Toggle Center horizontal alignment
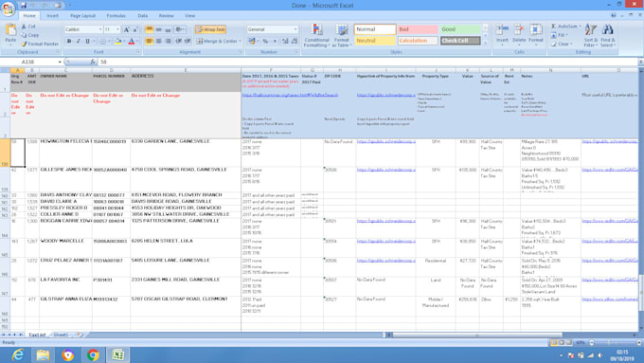 [158, 41]
